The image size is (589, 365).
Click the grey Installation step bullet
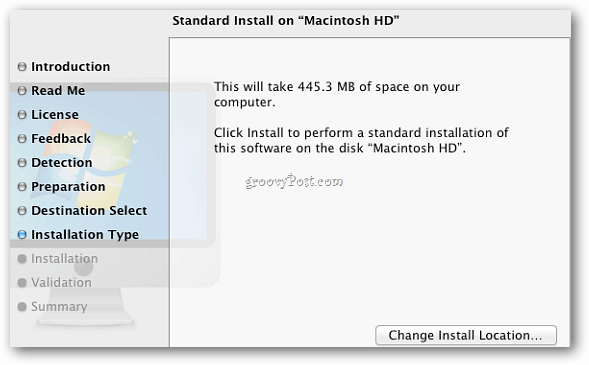(x=22, y=259)
